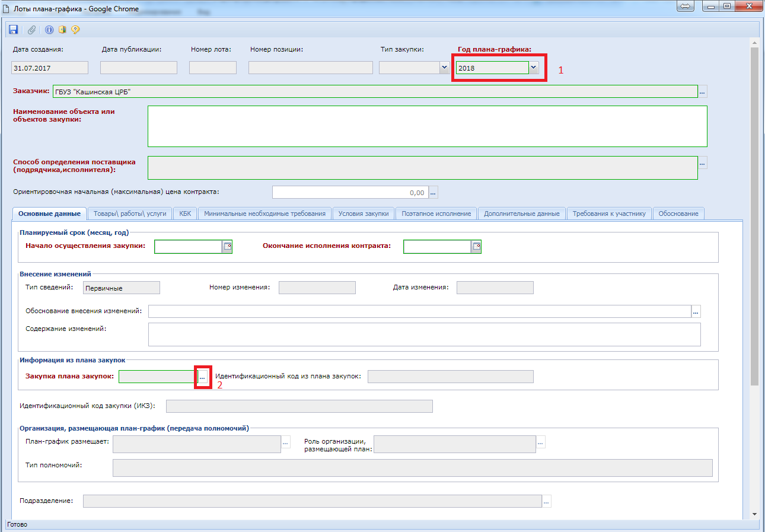This screenshot has height=532, width=765.
Task: Open the КБК tab
Action: click(x=186, y=214)
